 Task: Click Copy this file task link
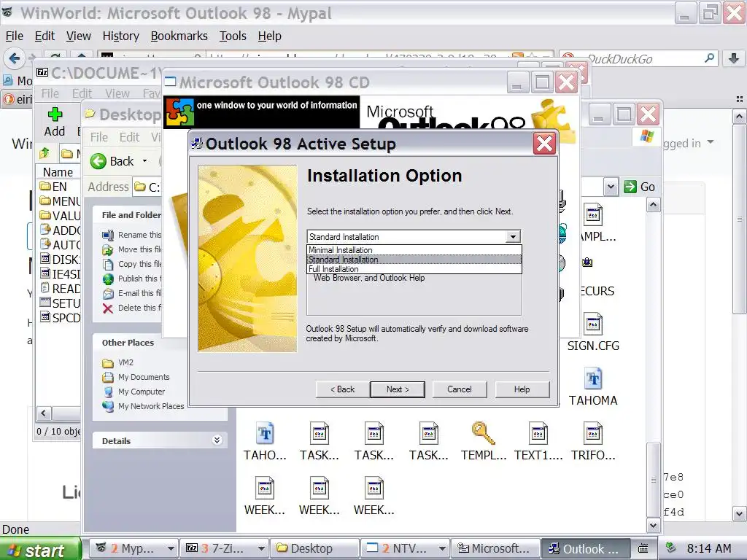click(132, 264)
